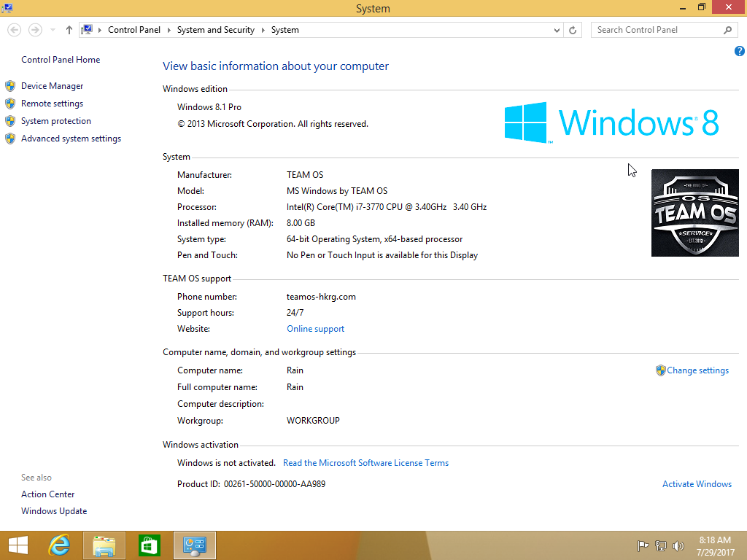Select System and Security breadcrumb
The image size is (747, 560).
[215, 29]
